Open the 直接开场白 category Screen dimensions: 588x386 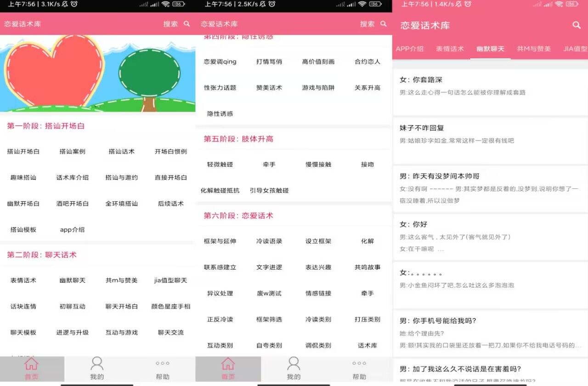170,178
